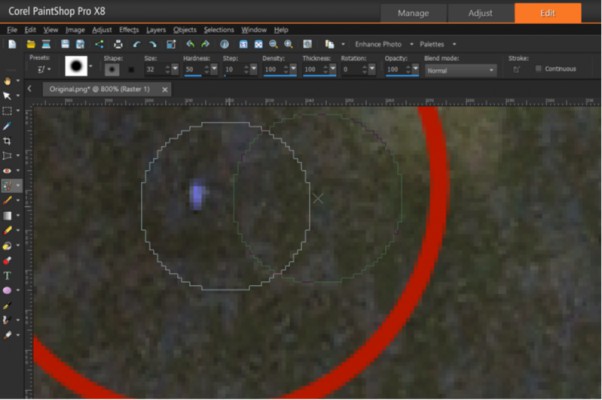Click the Save disk icon
This screenshot has height=400, width=602.
(x=65, y=44)
